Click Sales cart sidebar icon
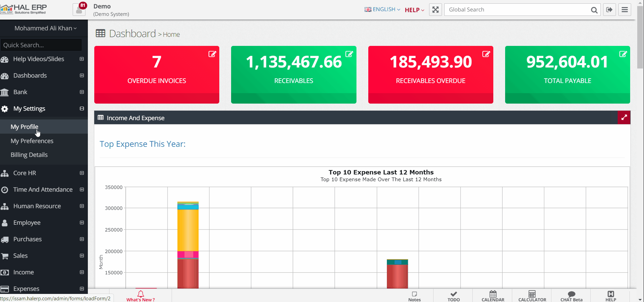Image resolution: width=644 pixels, height=302 pixels. (x=5, y=256)
